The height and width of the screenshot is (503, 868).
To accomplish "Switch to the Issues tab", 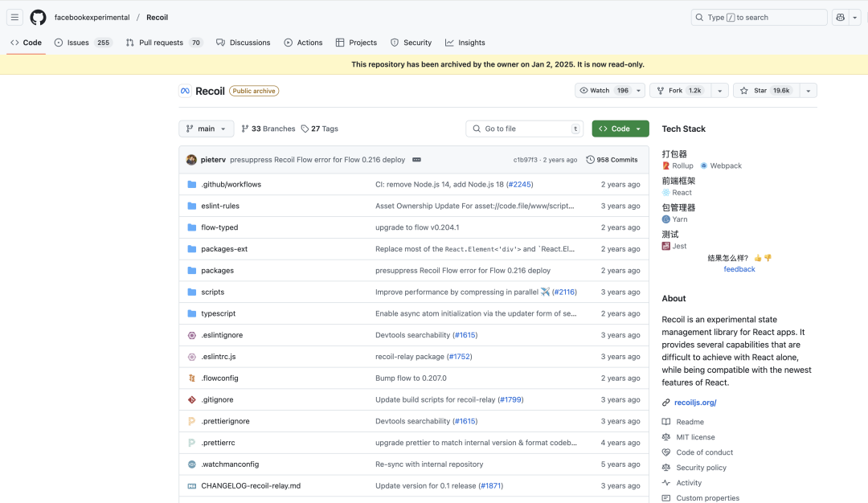I will pyautogui.click(x=83, y=43).
